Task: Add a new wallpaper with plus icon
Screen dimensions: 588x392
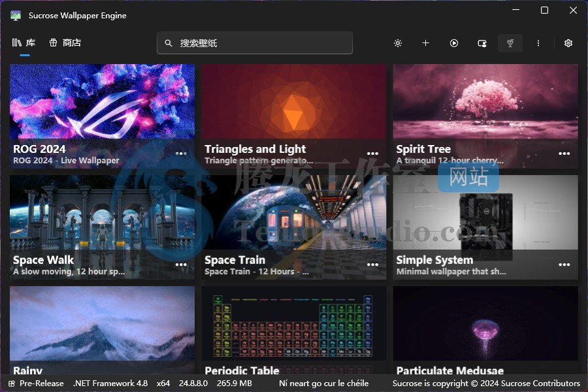Action: 425,43
